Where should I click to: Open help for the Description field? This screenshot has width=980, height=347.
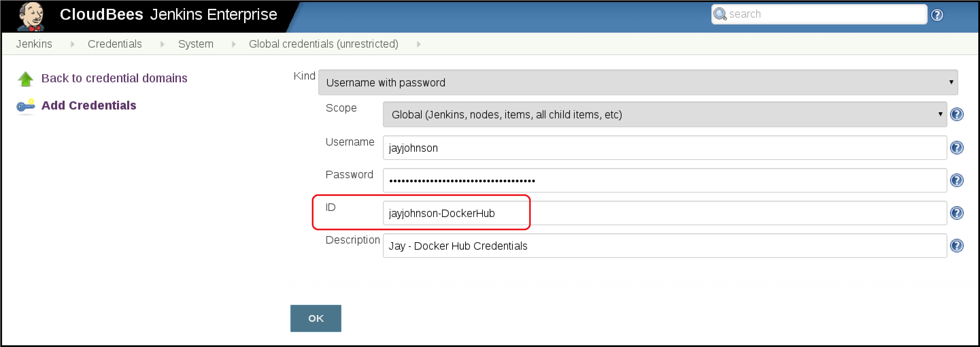pyautogui.click(x=957, y=245)
